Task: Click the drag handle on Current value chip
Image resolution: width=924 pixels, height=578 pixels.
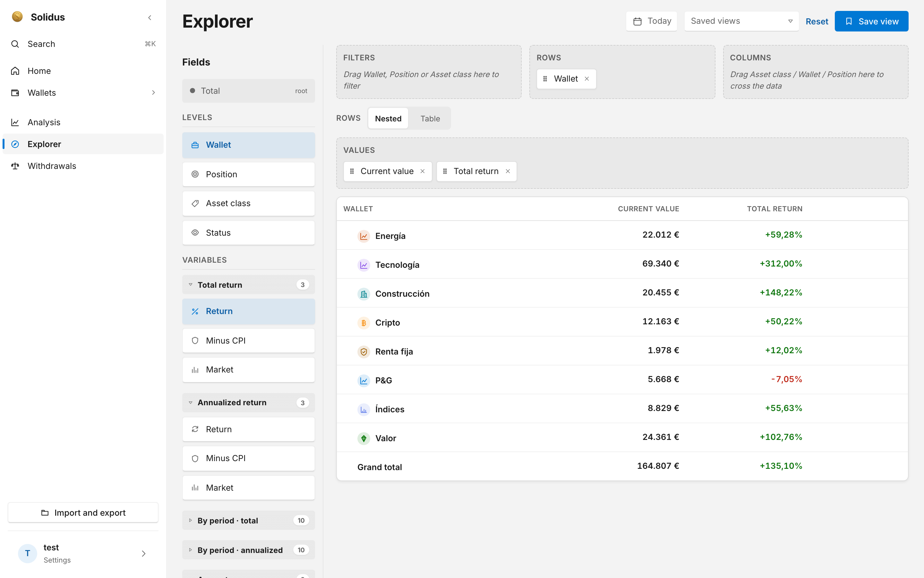Action: pyautogui.click(x=352, y=171)
